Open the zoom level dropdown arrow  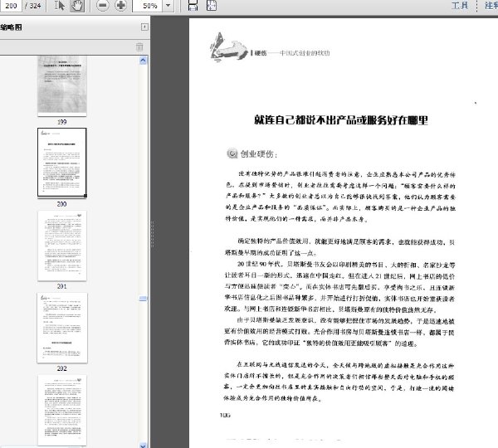168,6
